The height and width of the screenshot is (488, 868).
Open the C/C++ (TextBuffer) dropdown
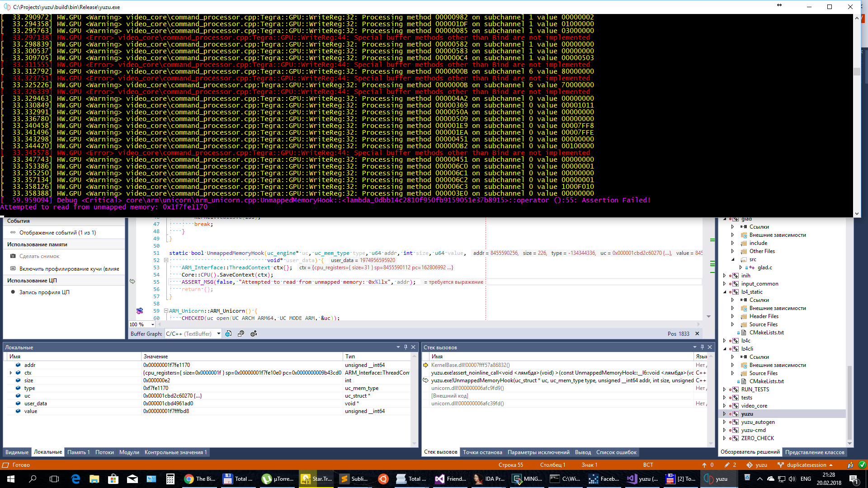(x=193, y=333)
